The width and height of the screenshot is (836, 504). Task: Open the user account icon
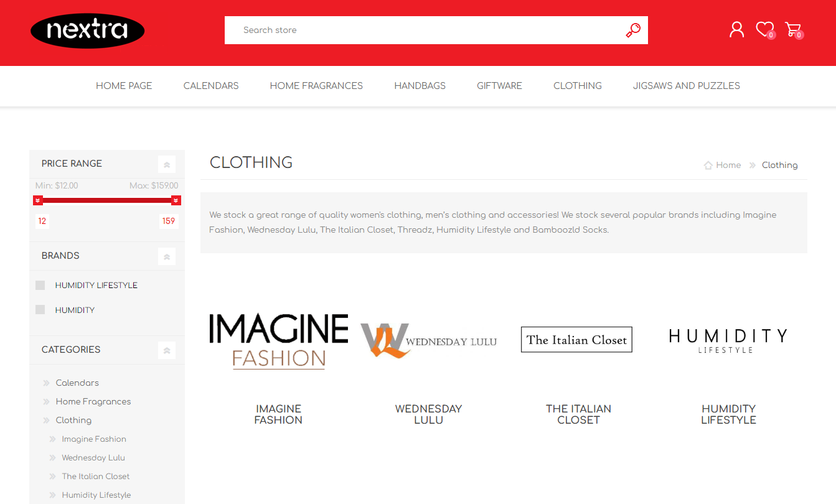[736, 29]
